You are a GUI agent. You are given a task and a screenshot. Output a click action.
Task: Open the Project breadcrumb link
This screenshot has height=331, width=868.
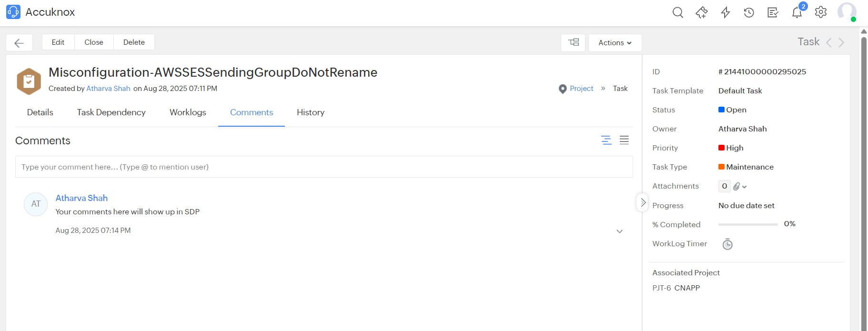[581, 89]
